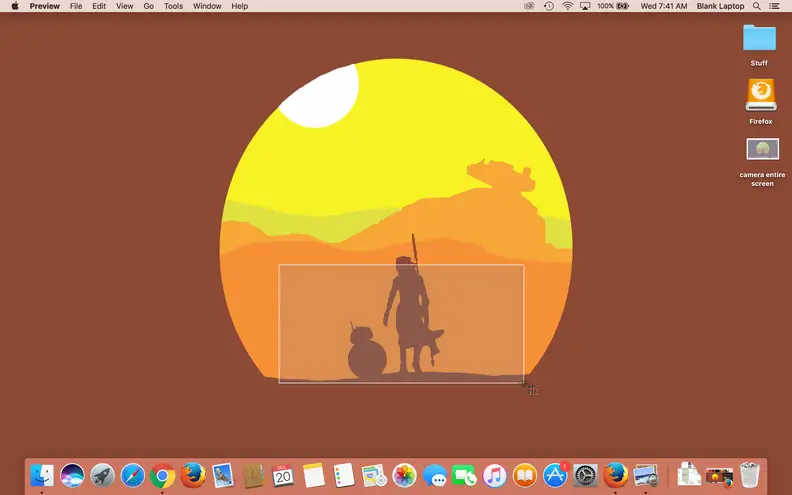This screenshot has height=495, width=792.
Task: Open Calendar icon showing 20
Action: click(x=283, y=475)
